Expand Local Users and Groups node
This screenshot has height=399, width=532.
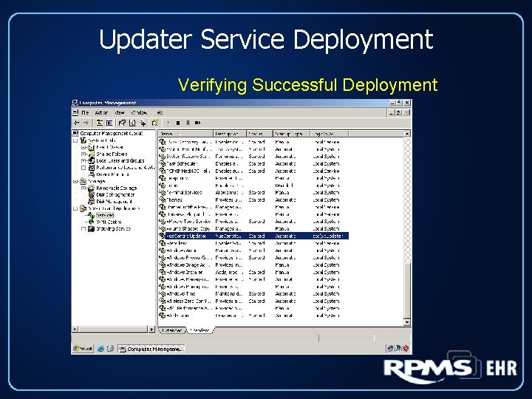(83, 161)
